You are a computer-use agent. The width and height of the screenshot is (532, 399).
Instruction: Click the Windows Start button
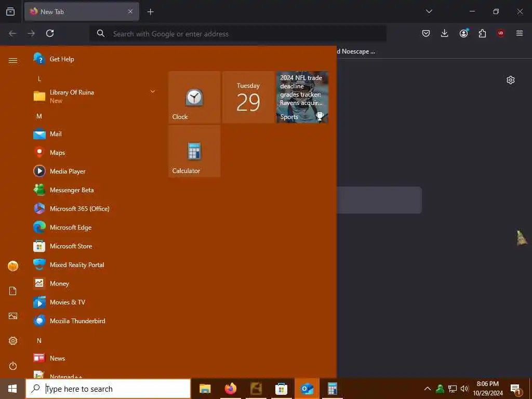(12, 389)
